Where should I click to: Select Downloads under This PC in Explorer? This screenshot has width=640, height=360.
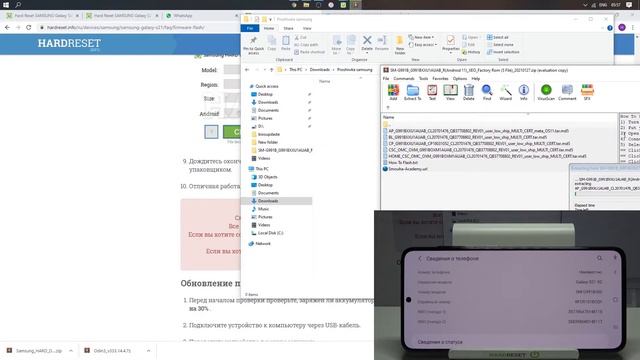coord(268,201)
